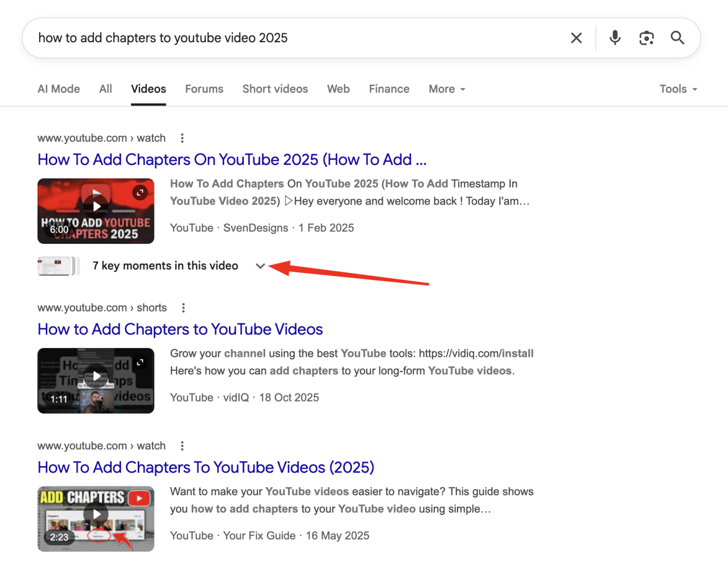Image resolution: width=728 pixels, height=569 pixels.
Task: Start a voice search with the microphone icon
Action: [615, 37]
